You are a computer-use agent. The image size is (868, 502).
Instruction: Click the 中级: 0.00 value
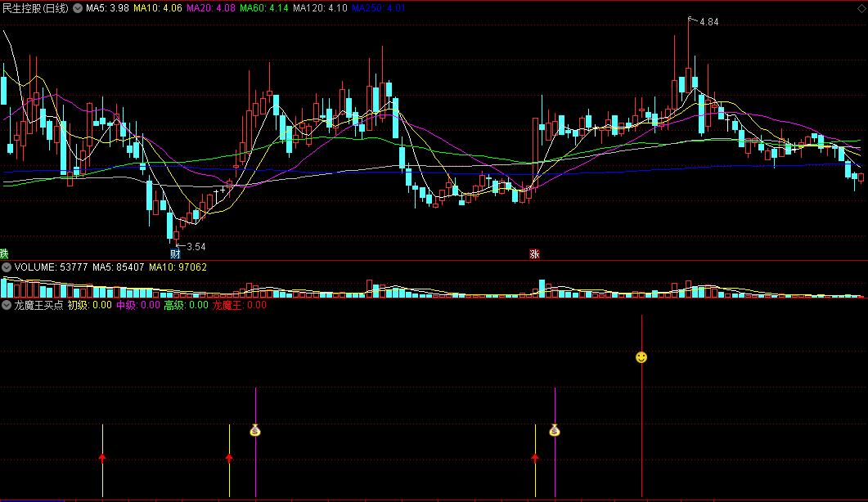[x=137, y=305]
